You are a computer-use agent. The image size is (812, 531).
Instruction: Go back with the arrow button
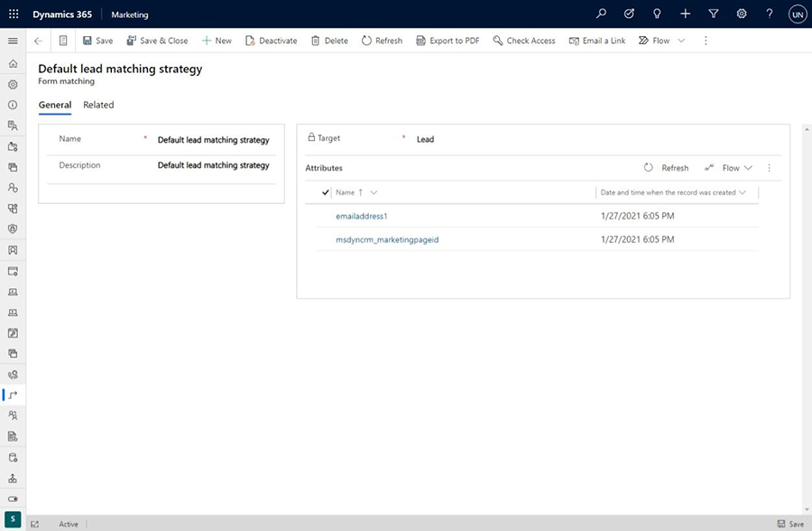(38, 41)
